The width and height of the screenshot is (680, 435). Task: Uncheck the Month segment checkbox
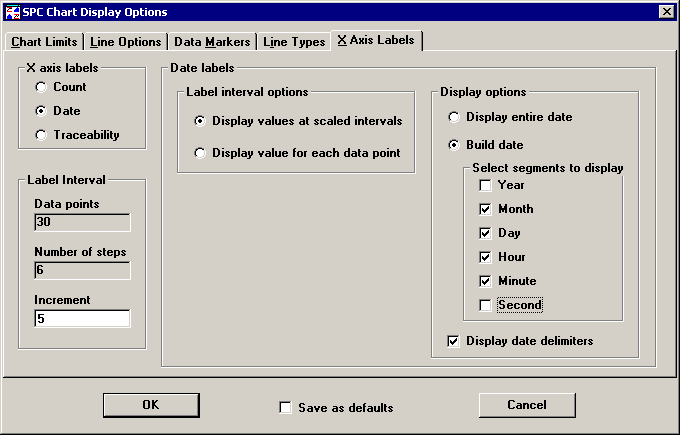(485, 209)
